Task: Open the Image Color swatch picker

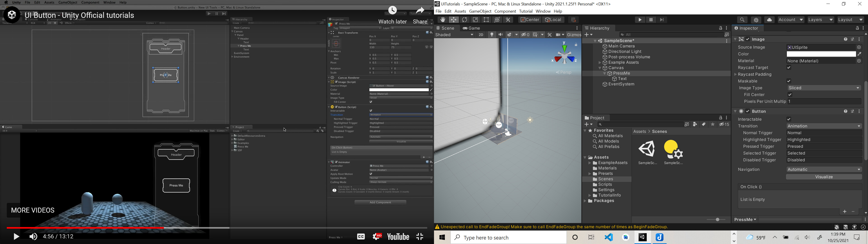Action: click(x=821, y=54)
